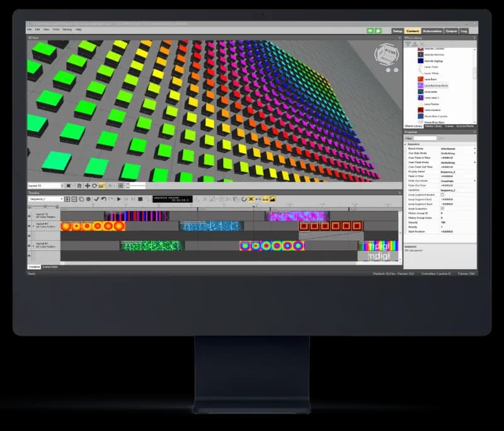
Task: Switch to the Media Library tab
Action: (x=433, y=126)
